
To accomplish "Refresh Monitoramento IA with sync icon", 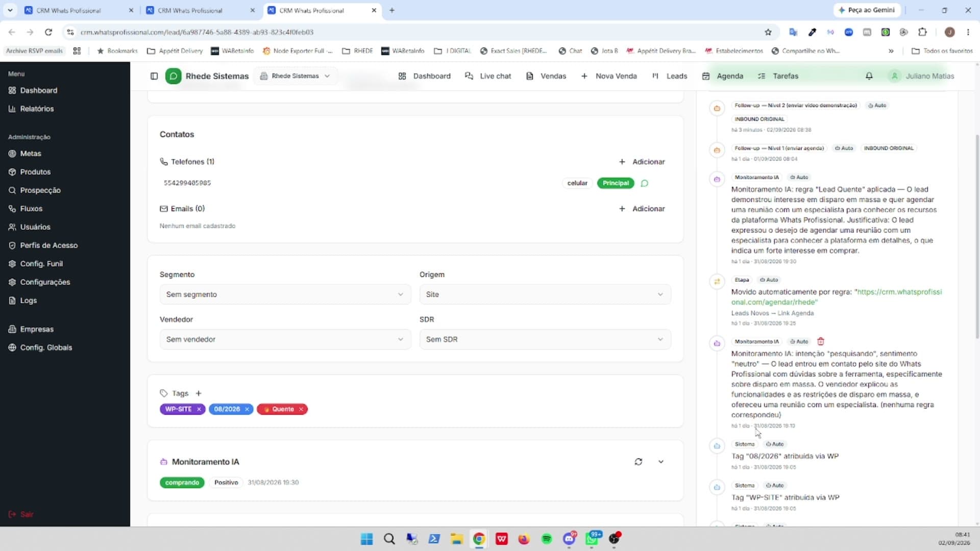I will tap(638, 462).
